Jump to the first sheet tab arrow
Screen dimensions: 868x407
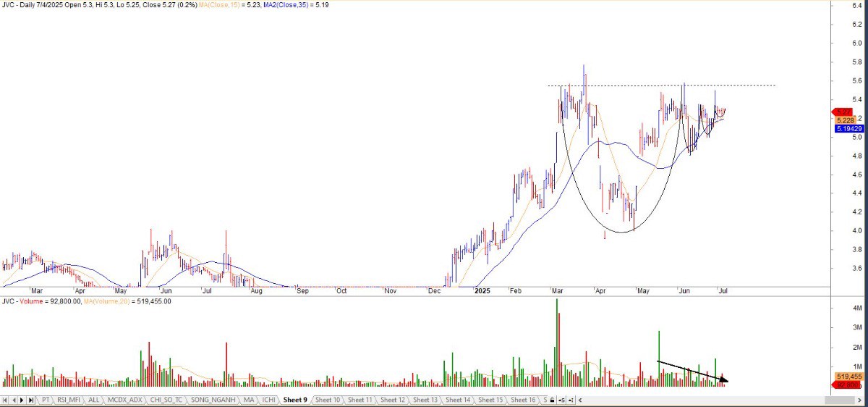point(6,400)
